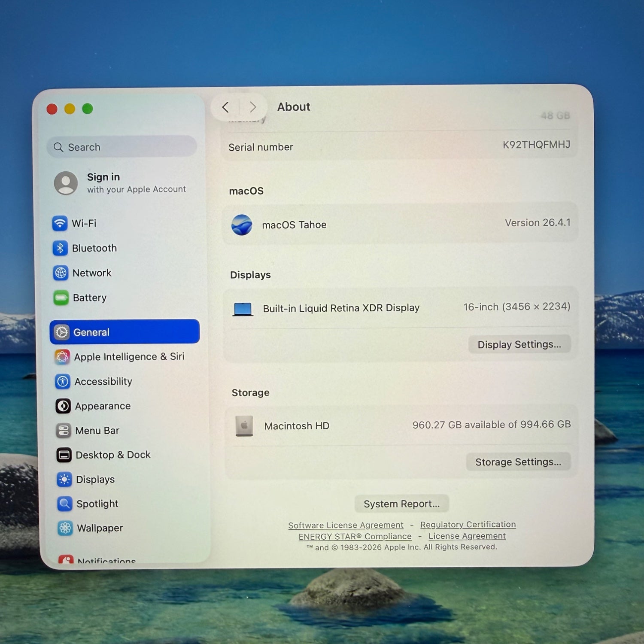
Task: Click the Menu Bar icon
Action: click(x=64, y=430)
